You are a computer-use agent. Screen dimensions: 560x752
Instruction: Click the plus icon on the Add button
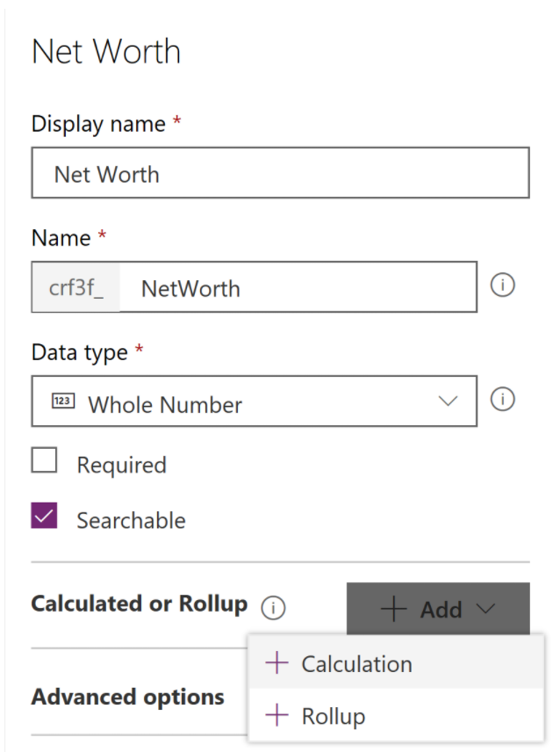[x=394, y=609]
